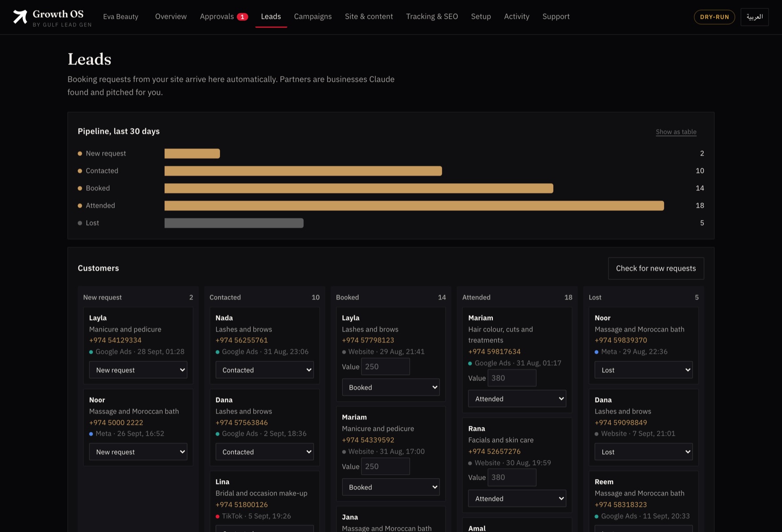
Task: Click phone number +974 59839370
Action: [621, 340]
